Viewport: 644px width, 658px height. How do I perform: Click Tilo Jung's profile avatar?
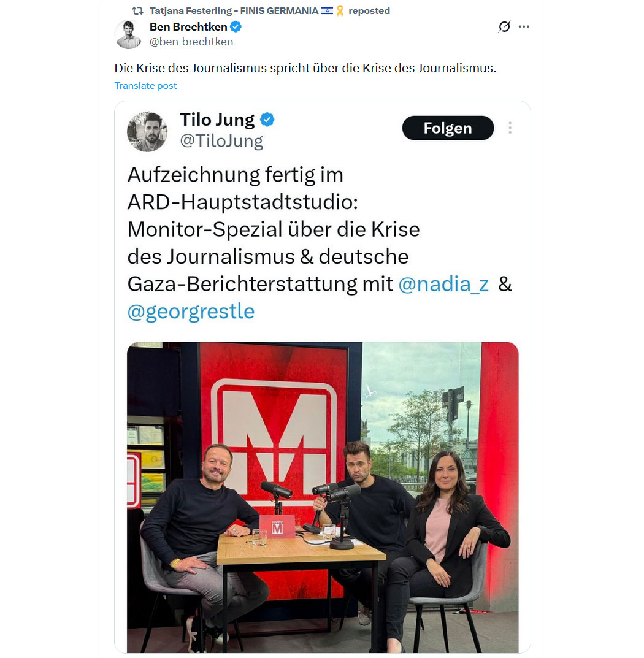(x=147, y=132)
